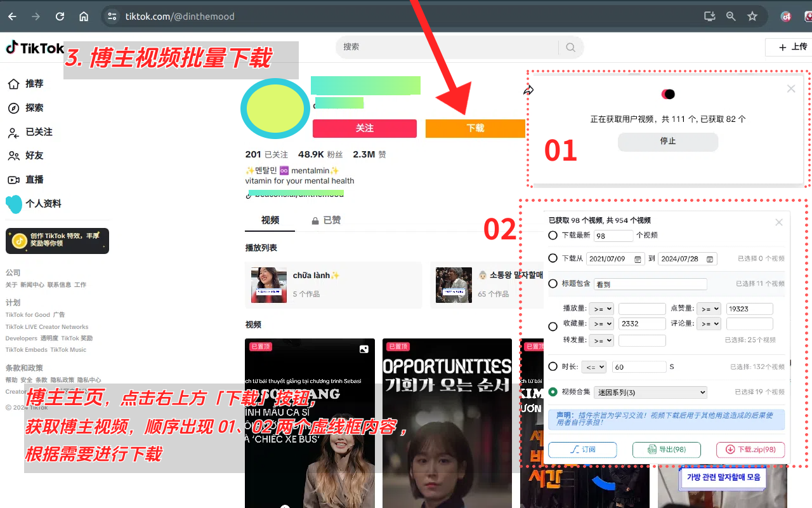Open 评论量 comparison operator dropdown
The height and width of the screenshot is (508, 812).
709,324
